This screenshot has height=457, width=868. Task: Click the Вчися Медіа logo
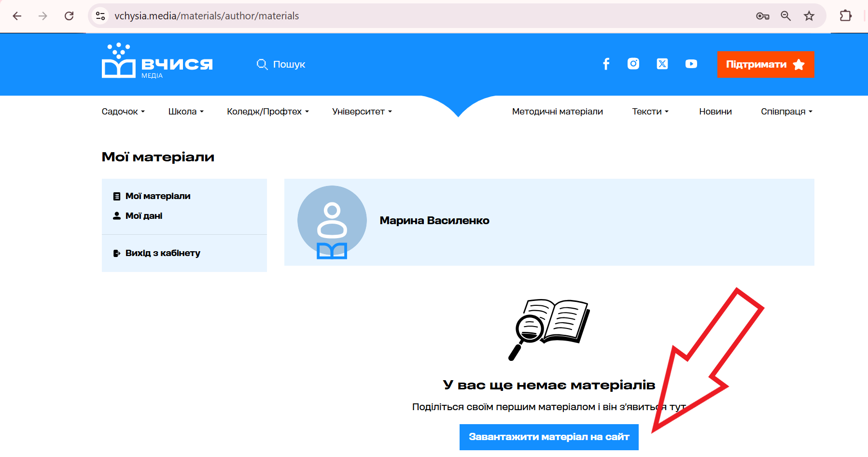[x=157, y=61]
